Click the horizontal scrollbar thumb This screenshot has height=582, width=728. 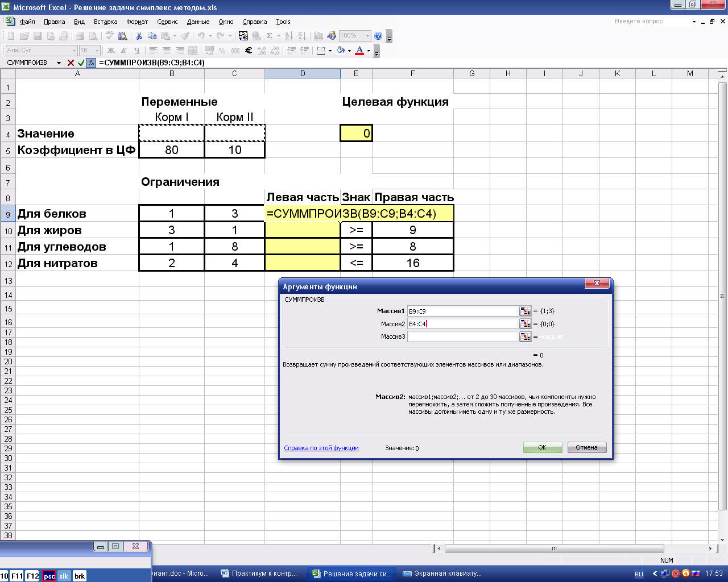[x=555, y=549]
